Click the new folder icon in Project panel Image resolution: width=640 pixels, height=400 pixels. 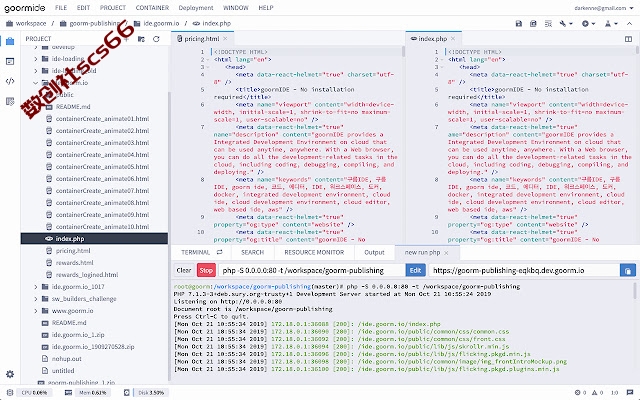[x=141, y=39]
